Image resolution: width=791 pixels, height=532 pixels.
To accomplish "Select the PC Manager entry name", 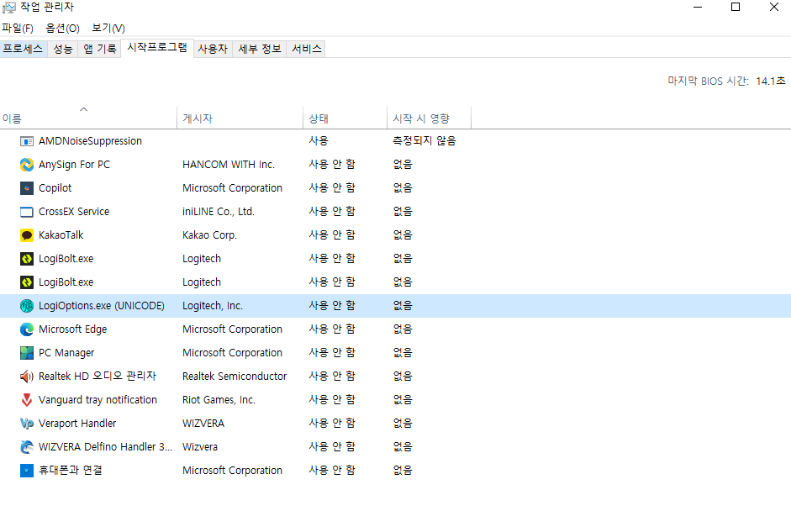I will tap(66, 353).
